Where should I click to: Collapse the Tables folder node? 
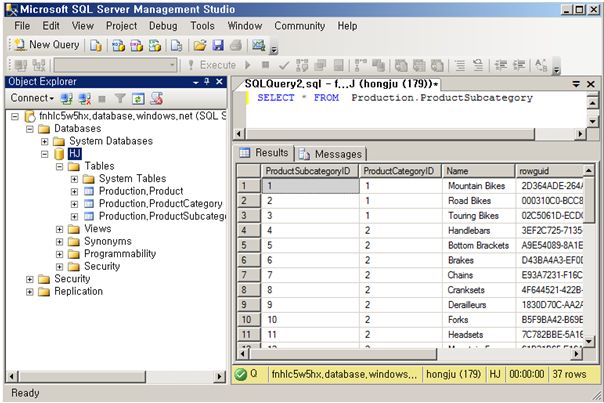tap(59, 166)
